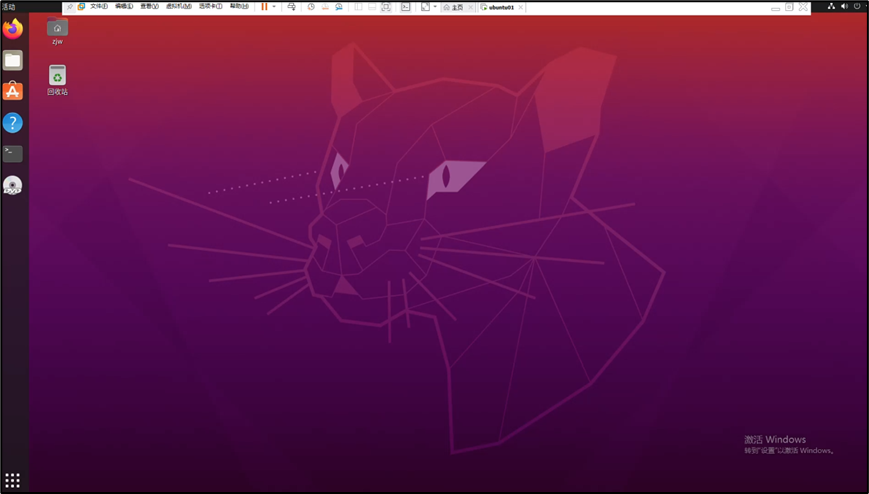Switch to the ubuntu01 tab
Viewport: 869px width, 494px height.
tap(498, 7)
